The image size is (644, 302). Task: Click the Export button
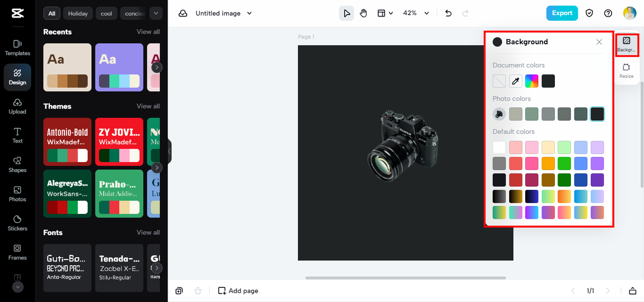pyautogui.click(x=562, y=14)
